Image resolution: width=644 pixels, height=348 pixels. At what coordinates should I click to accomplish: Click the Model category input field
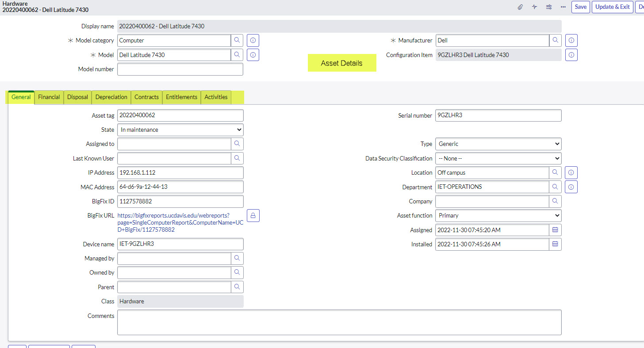coord(174,40)
